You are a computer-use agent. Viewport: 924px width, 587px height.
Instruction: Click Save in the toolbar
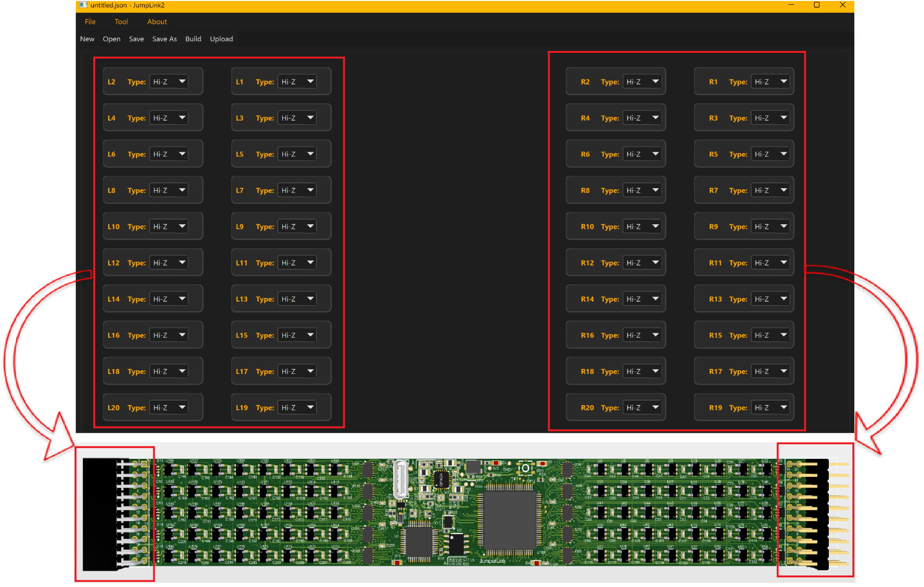tap(136, 39)
